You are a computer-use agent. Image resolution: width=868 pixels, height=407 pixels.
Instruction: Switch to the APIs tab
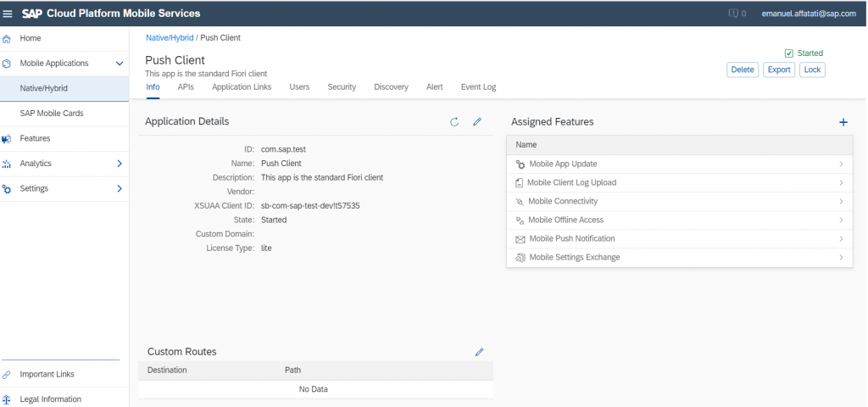click(186, 87)
